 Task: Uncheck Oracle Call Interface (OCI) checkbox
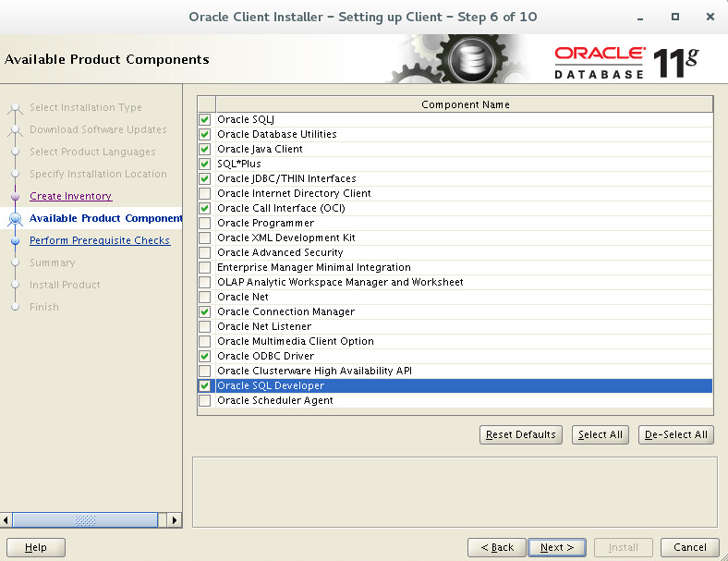[x=205, y=208]
